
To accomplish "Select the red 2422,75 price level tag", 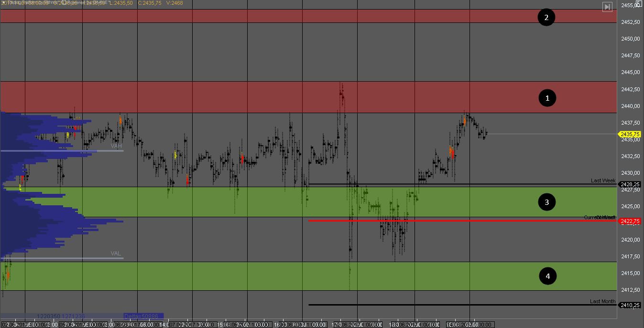I will (630, 221).
